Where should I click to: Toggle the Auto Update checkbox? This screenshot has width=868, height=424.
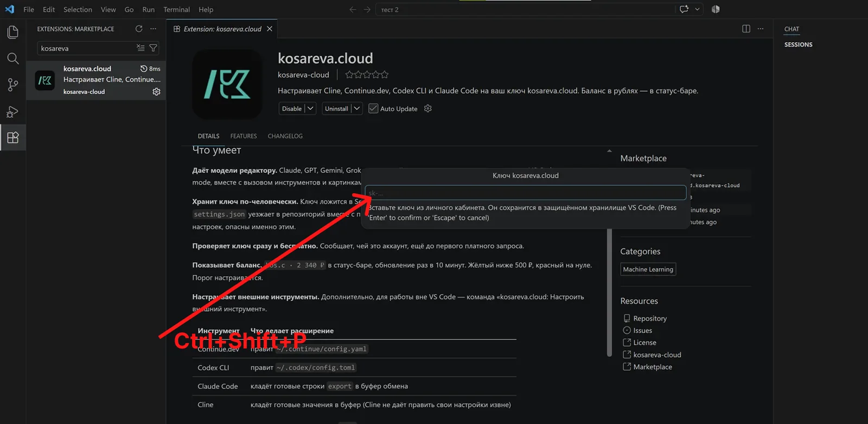click(373, 109)
